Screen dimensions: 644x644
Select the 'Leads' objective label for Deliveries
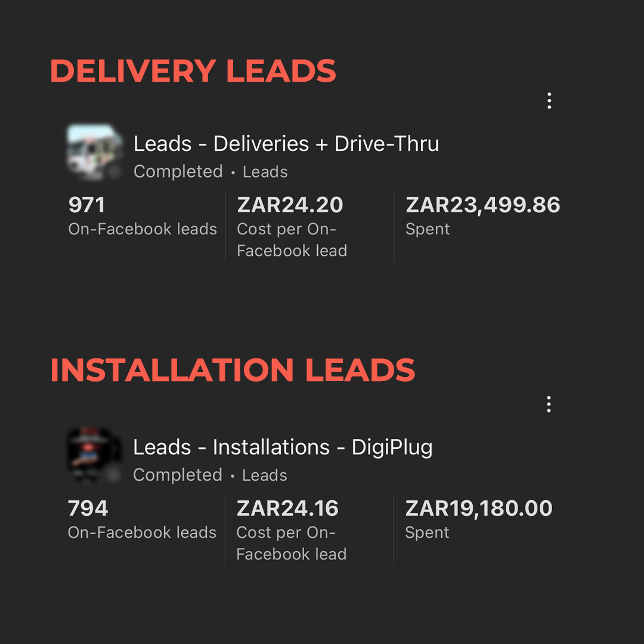265,172
